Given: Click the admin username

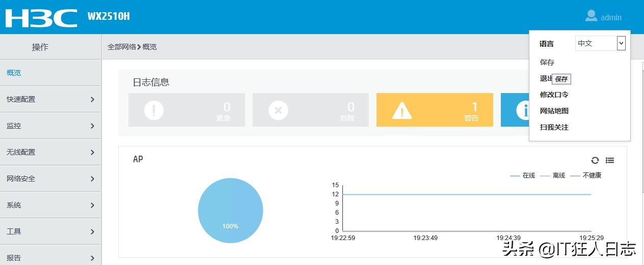Looking at the screenshot, I should click(x=611, y=17).
